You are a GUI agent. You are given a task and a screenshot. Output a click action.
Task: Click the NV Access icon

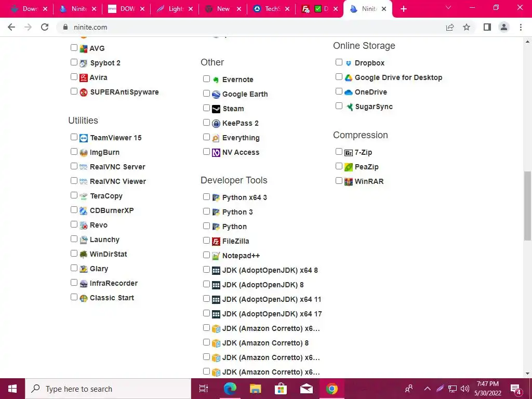click(x=216, y=153)
